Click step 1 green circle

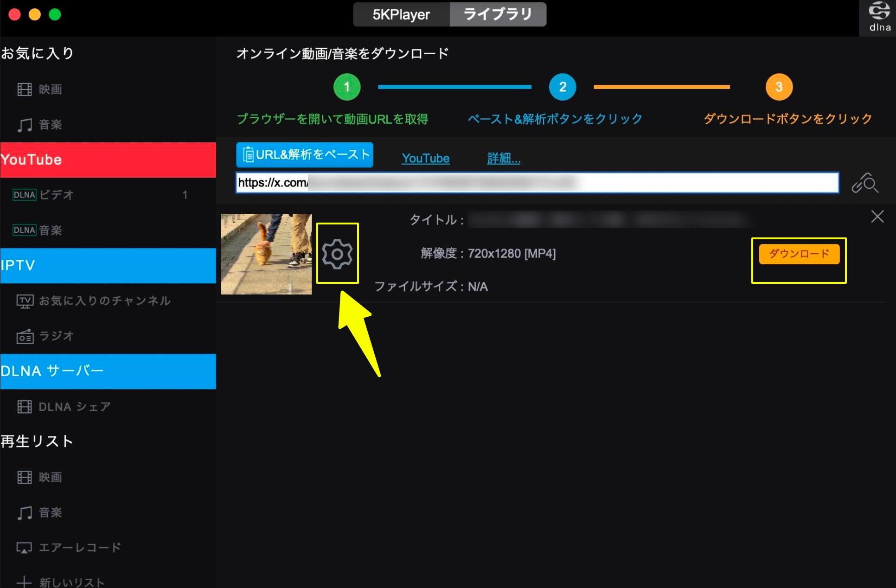point(346,87)
